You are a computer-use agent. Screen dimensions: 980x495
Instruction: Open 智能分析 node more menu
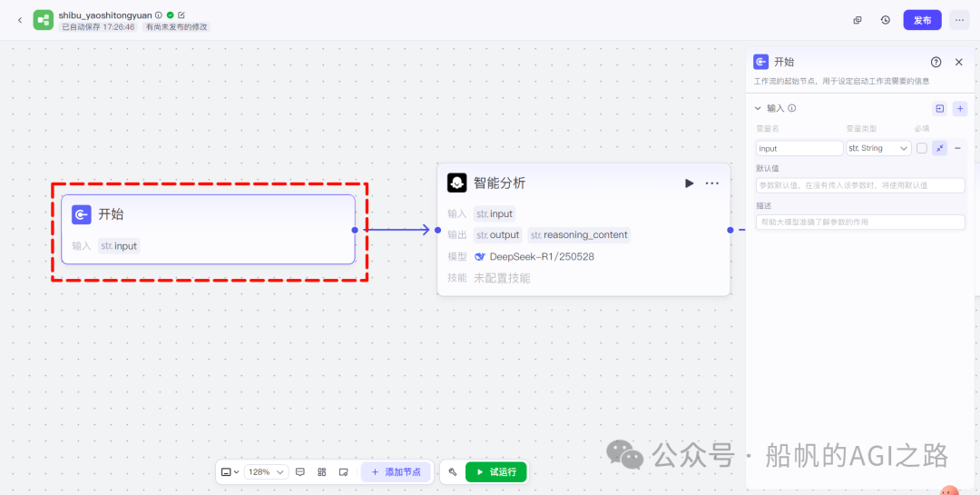[712, 183]
